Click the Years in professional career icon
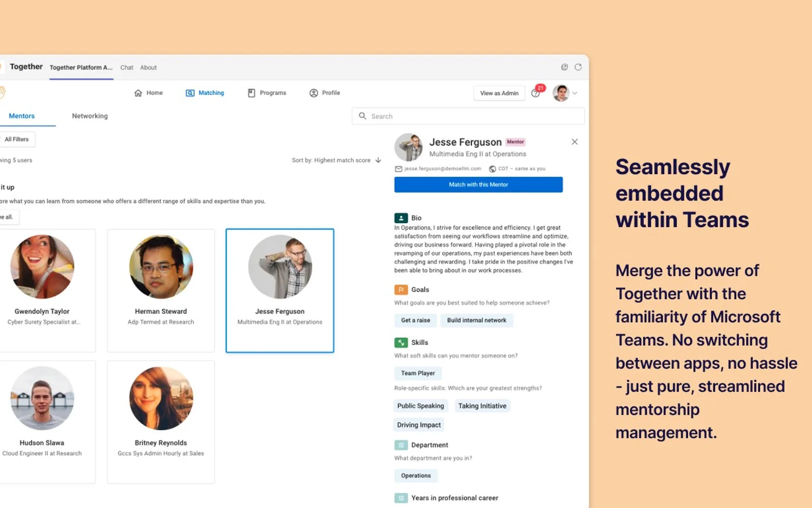The height and width of the screenshot is (508, 812). [401, 498]
